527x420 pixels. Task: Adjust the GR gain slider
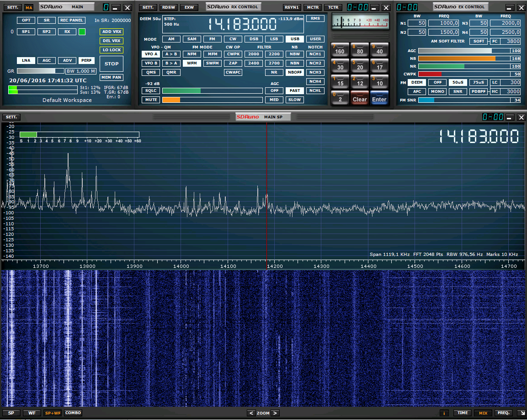[40, 71]
